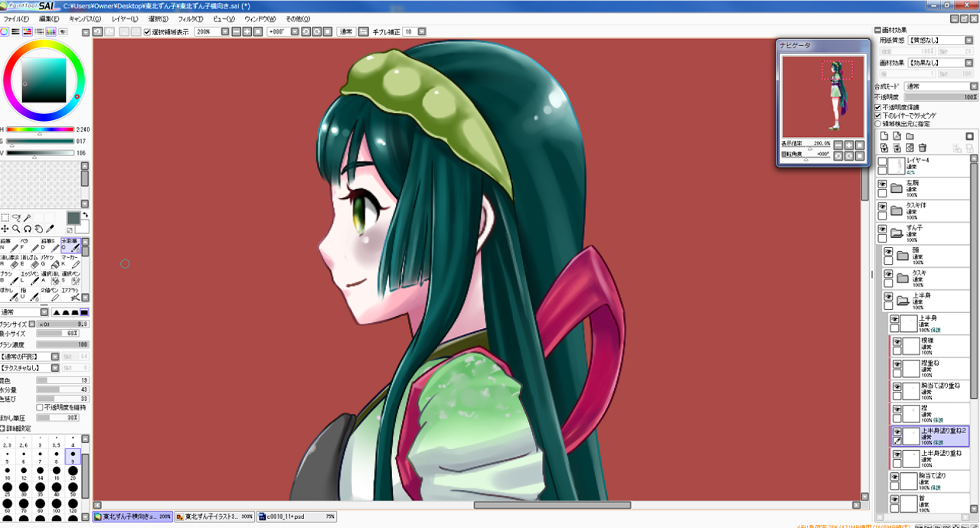Open brush blend mode 通常 dropdown
The image size is (980, 528).
coord(44,312)
